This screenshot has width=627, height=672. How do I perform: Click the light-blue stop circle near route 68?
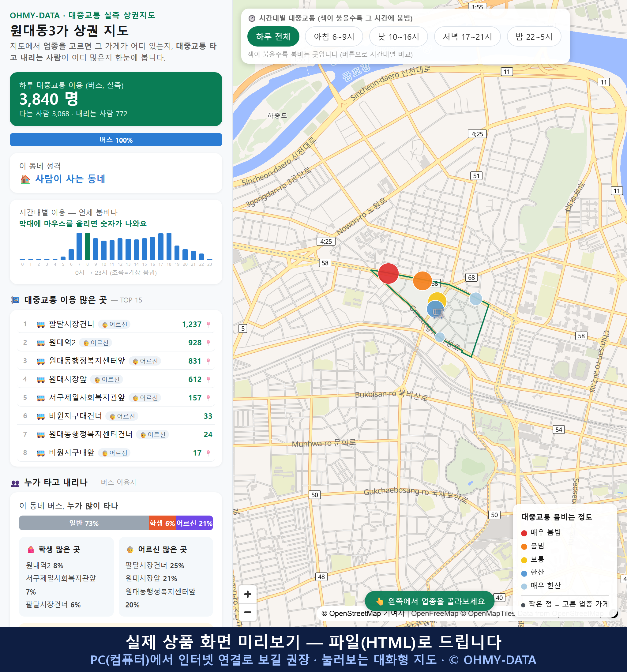coord(476,299)
